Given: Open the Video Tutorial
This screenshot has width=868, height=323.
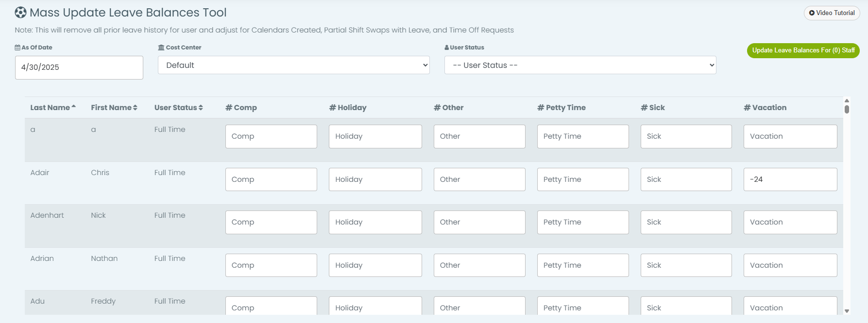Looking at the screenshot, I should [x=832, y=13].
